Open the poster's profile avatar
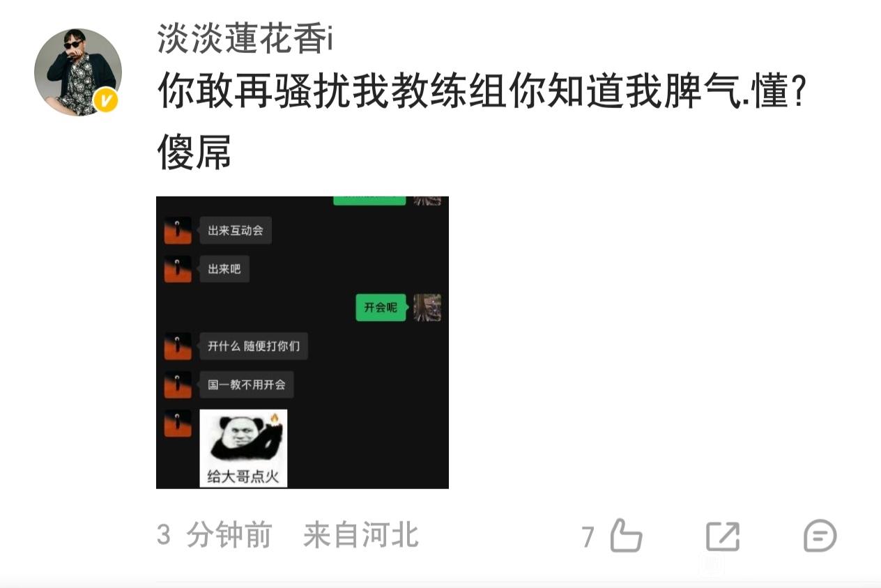 point(78,72)
